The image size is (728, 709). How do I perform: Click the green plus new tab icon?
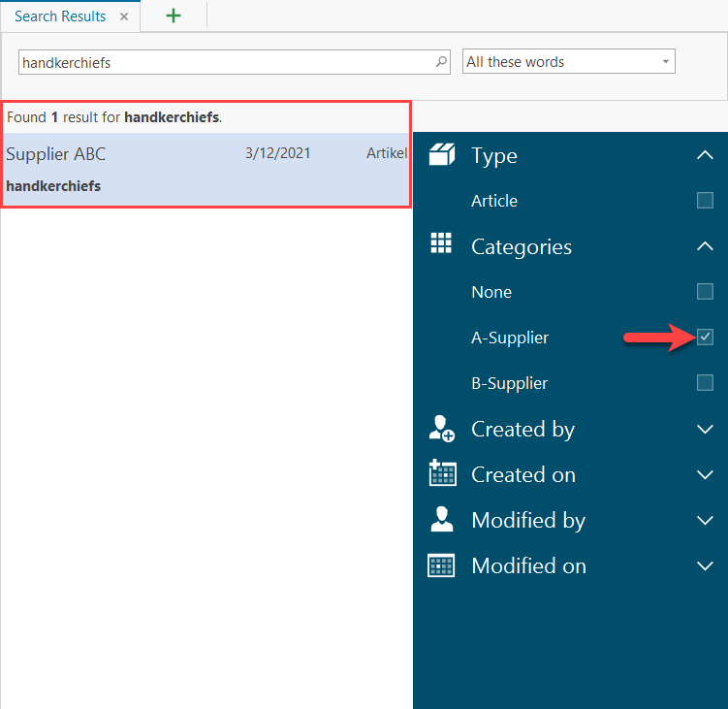pyautogui.click(x=174, y=16)
